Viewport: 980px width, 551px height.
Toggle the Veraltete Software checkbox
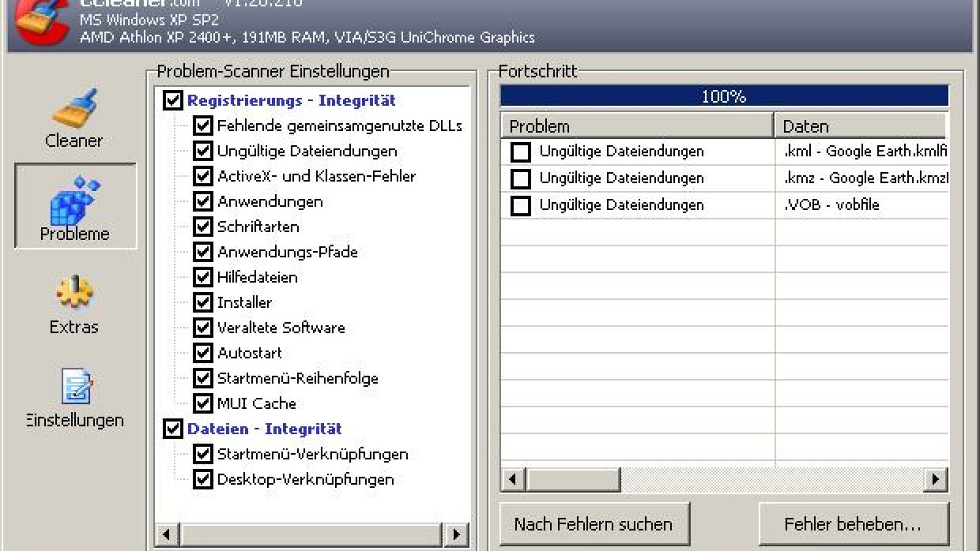tap(203, 328)
